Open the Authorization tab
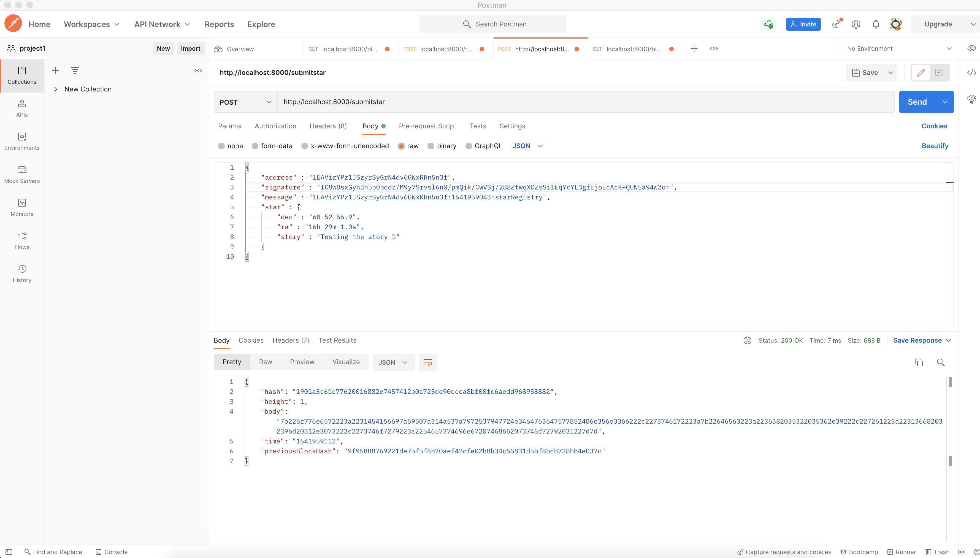The image size is (980, 558). tap(275, 126)
